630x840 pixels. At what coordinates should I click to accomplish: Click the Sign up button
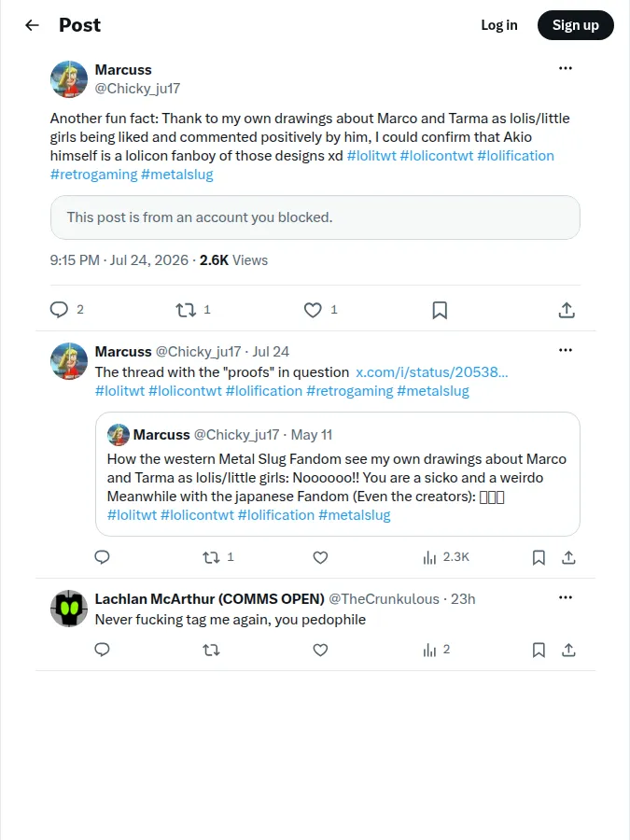[x=575, y=25]
